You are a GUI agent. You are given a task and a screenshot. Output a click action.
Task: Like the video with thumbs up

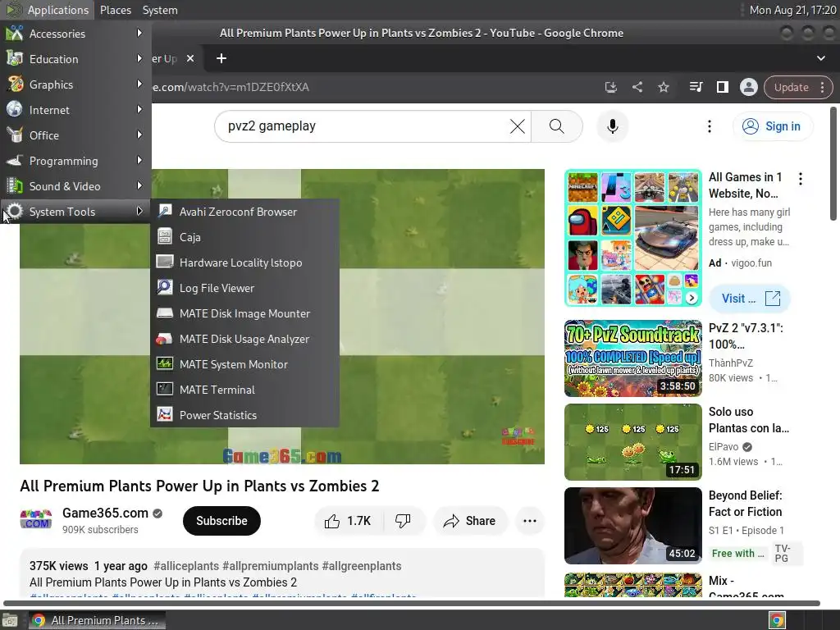click(348, 521)
